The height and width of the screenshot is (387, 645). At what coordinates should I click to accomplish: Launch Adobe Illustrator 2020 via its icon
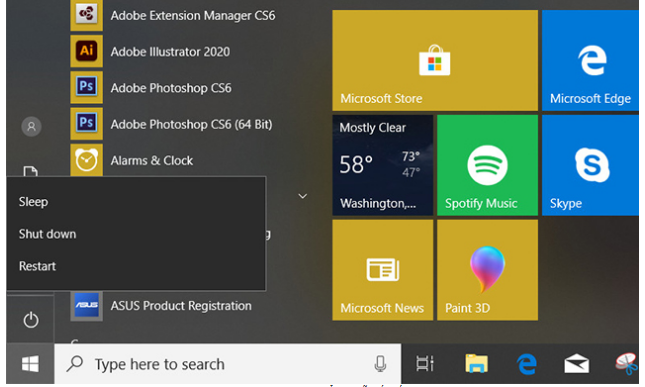click(86, 51)
